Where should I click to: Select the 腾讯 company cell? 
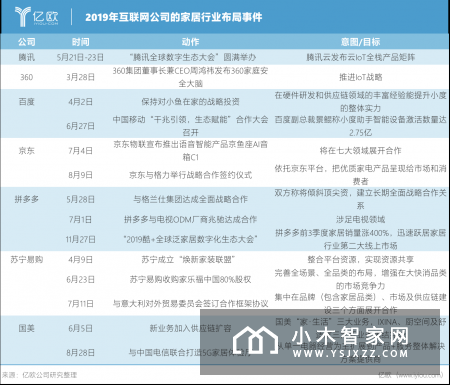(x=27, y=57)
